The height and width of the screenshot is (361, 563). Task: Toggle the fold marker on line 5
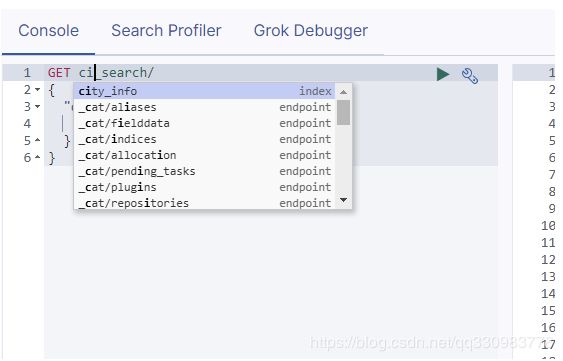37,140
